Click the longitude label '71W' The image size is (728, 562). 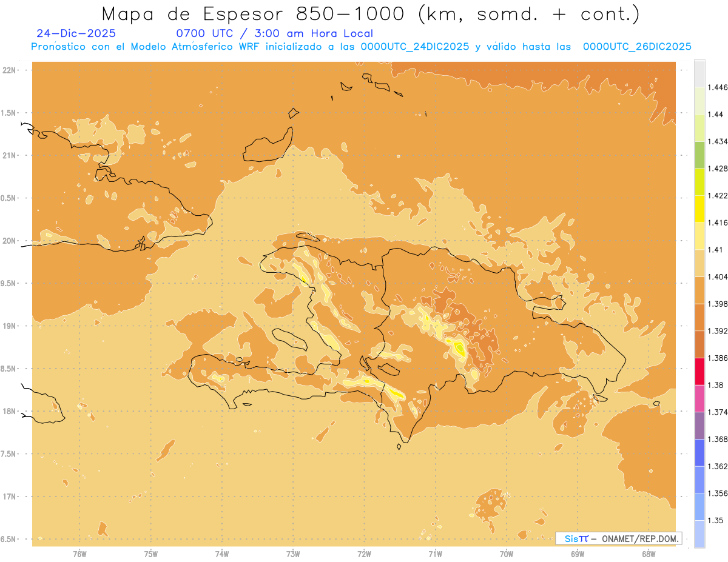[x=435, y=554]
